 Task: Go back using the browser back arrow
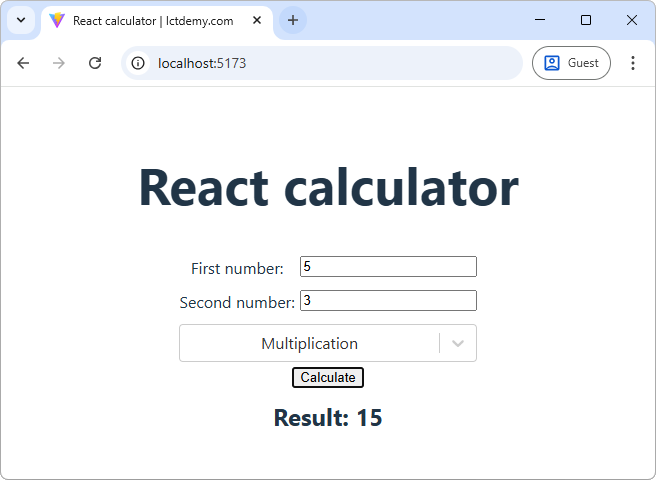point(23,63)
